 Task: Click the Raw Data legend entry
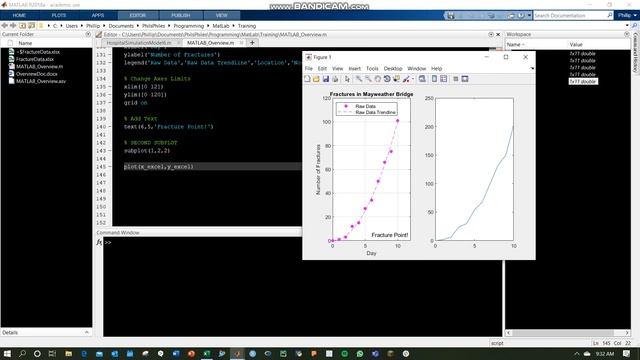point(365,106)
